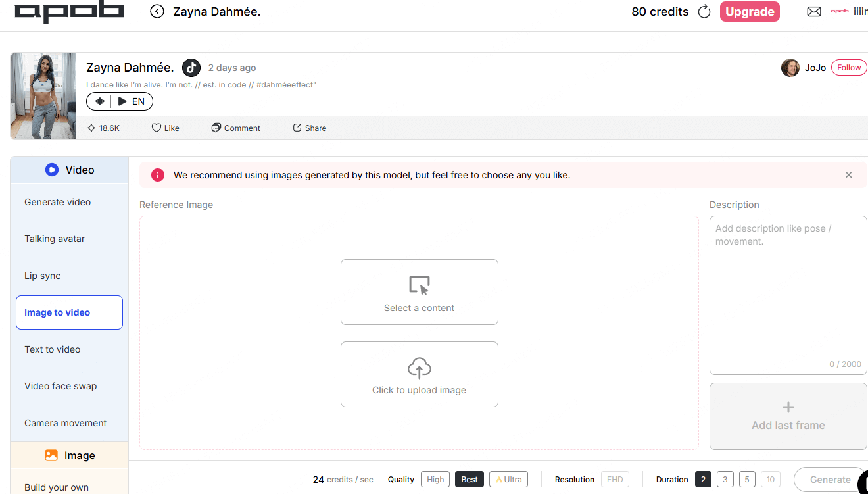The height and width of the screenshot is (494, 868).
Task: Follow the creator JoJo
Action: pyautogui.click(x=849, y=68)
